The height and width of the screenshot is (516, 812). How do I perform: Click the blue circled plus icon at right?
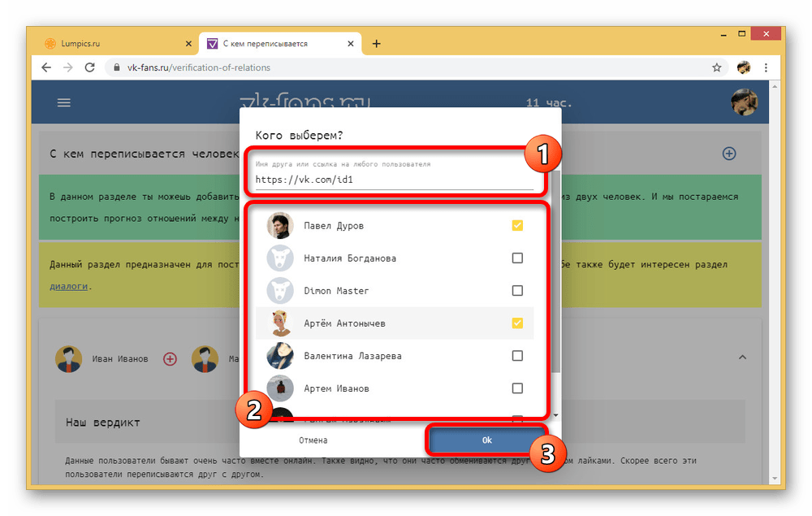click(x=729, y=154)
